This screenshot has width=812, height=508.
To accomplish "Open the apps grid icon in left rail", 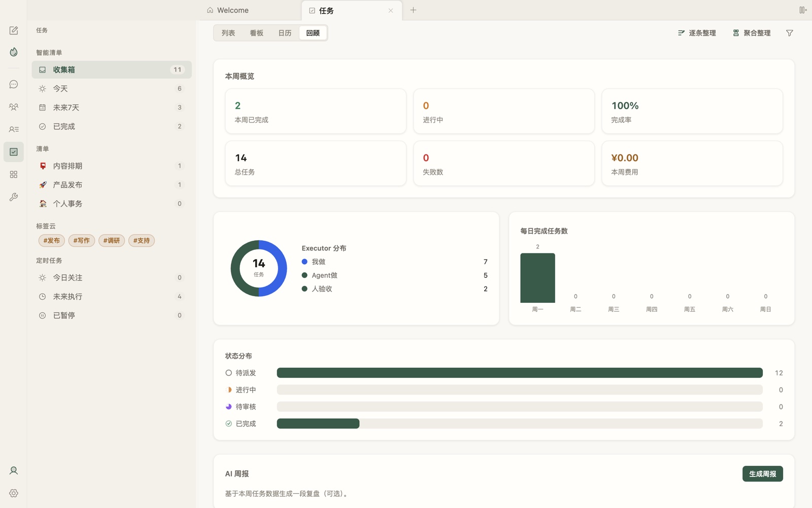I will coord(14,174).
